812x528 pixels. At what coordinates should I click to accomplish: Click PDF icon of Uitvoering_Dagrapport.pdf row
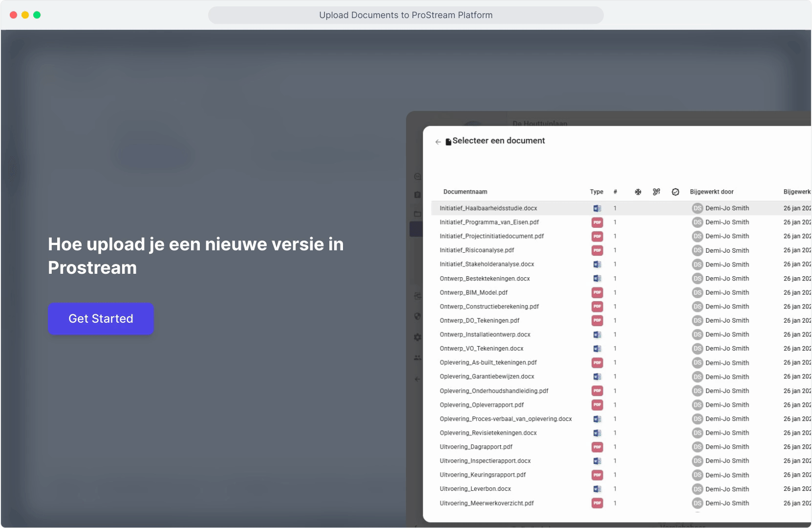tap(597, 447)
